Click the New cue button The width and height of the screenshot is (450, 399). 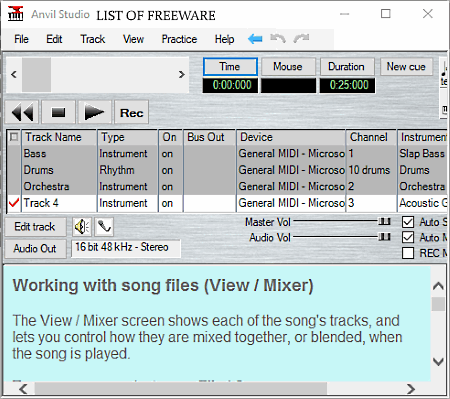pos(406,67)
